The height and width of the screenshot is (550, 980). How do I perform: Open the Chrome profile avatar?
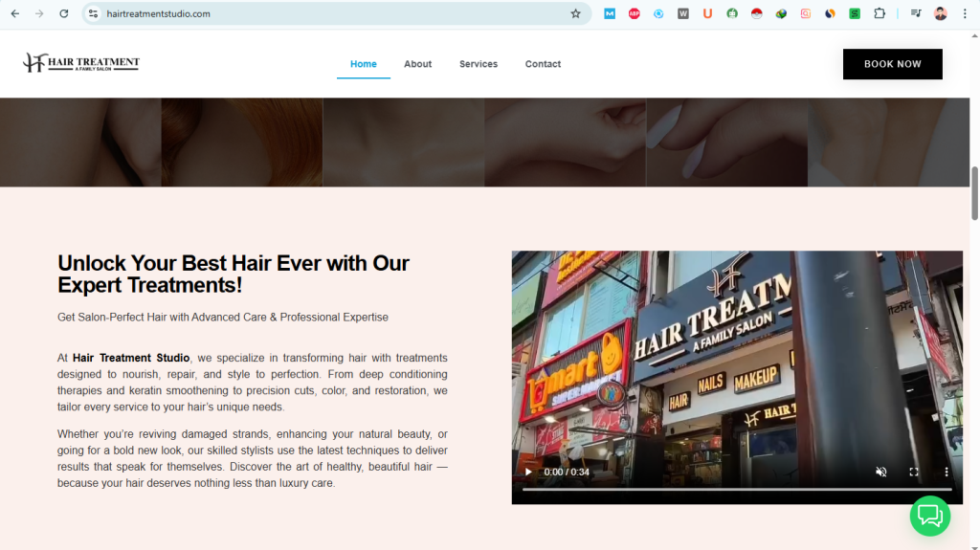point(941,13)
